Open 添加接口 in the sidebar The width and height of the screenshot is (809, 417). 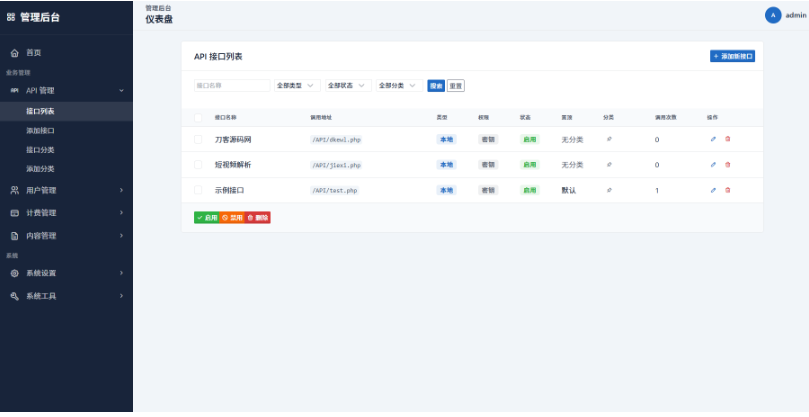click(40, 131)
